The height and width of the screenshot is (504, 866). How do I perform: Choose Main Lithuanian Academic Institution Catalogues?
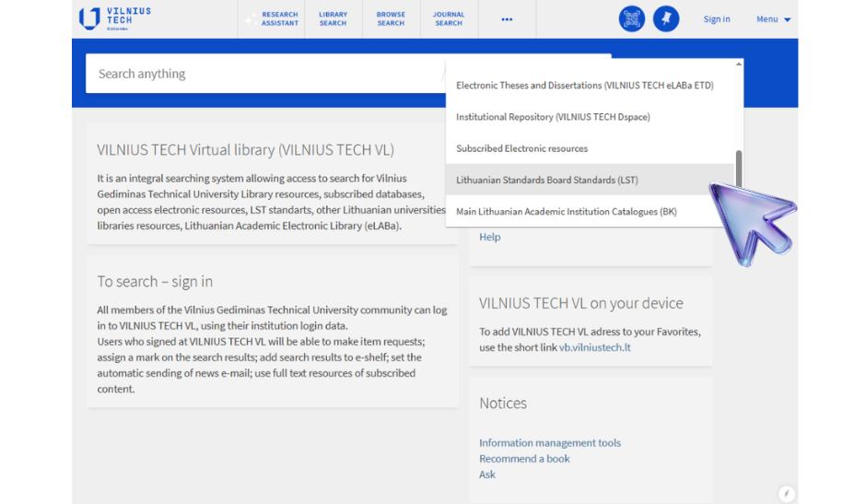point(566,212)
